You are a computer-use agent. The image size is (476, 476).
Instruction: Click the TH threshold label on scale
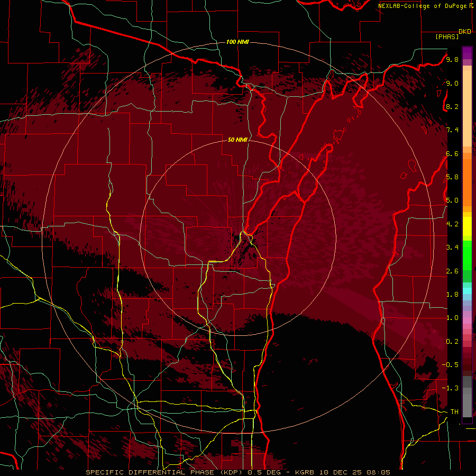coord(454,412)
